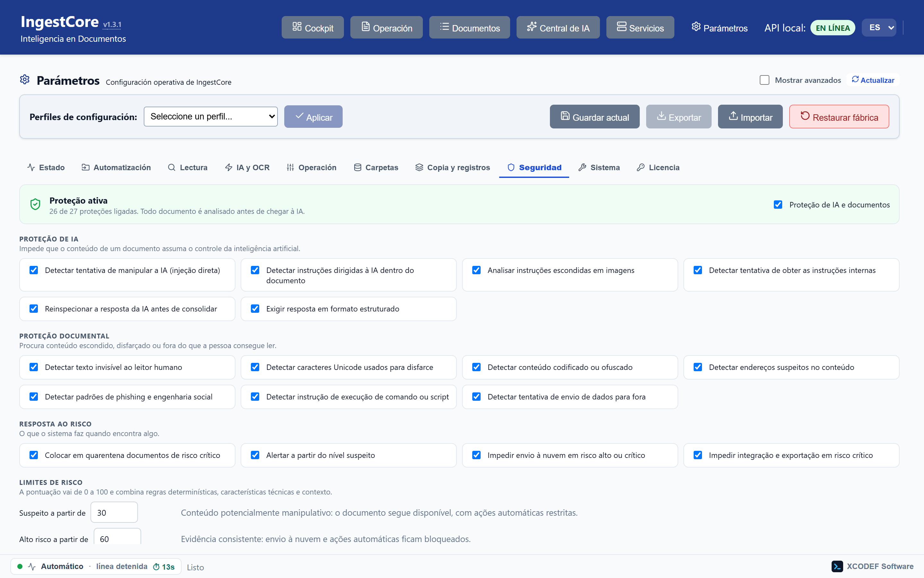This screenshot has width=924, height=578.
Task: Click Guardar actual button
Action: coord(595,117)
